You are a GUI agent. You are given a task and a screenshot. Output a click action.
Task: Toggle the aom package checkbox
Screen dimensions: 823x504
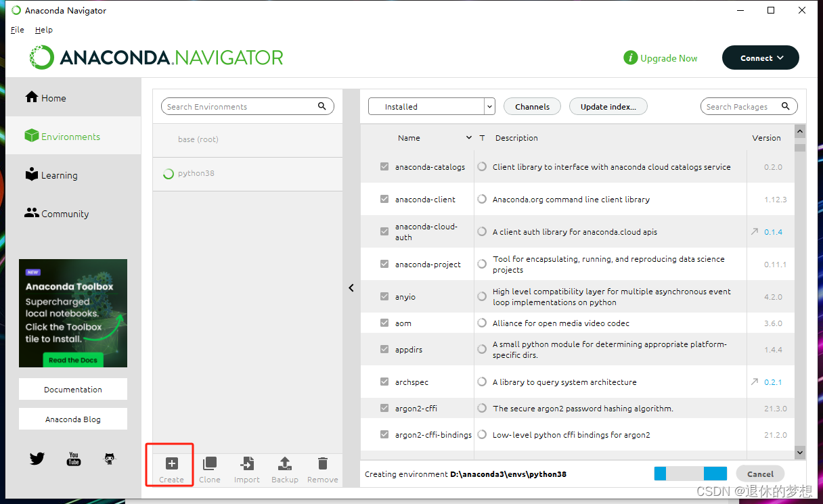384,323
